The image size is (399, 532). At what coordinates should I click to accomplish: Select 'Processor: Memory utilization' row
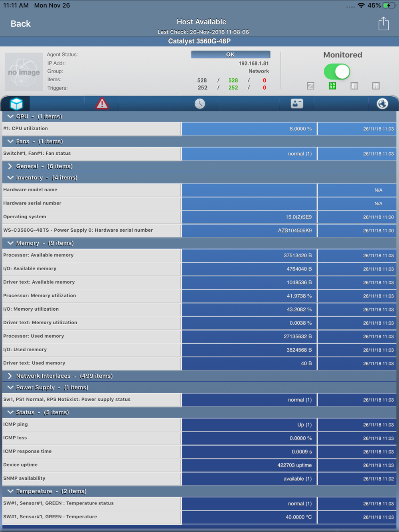pyautogui.click(x=199, y=296)
